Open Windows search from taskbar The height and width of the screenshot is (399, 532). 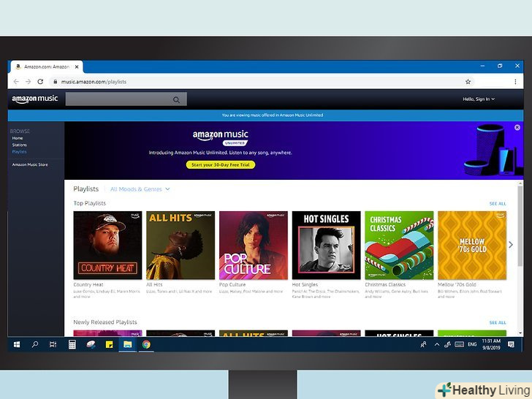[34, 345]
